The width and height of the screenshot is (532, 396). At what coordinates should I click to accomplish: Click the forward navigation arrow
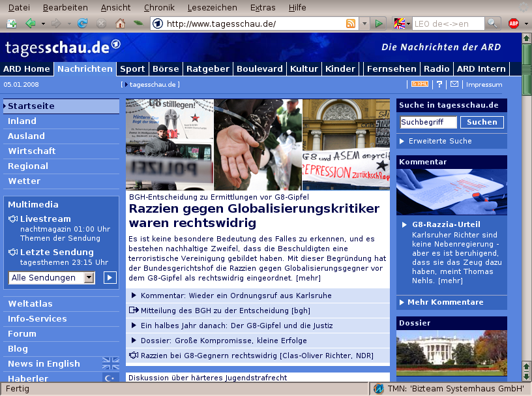pyautogui.click(x=56, y=23)
